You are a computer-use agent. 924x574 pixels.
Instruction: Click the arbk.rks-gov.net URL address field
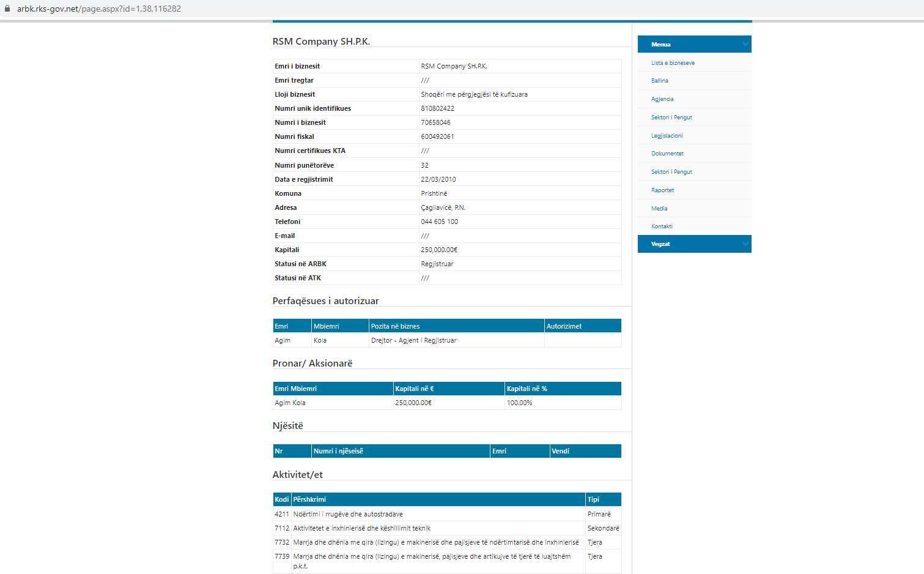pos(99,9)
